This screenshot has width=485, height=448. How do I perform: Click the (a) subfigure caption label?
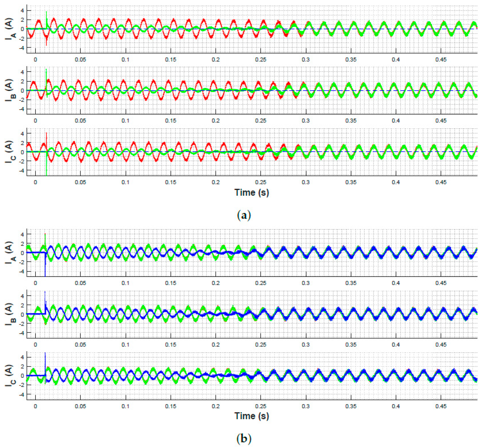(x=244, y=215)
